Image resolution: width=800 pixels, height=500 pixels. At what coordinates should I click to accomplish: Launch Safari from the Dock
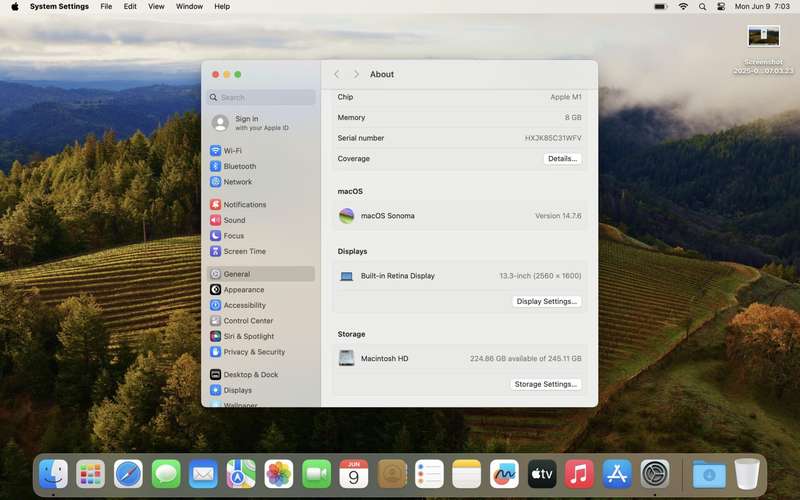pos(128,474)
